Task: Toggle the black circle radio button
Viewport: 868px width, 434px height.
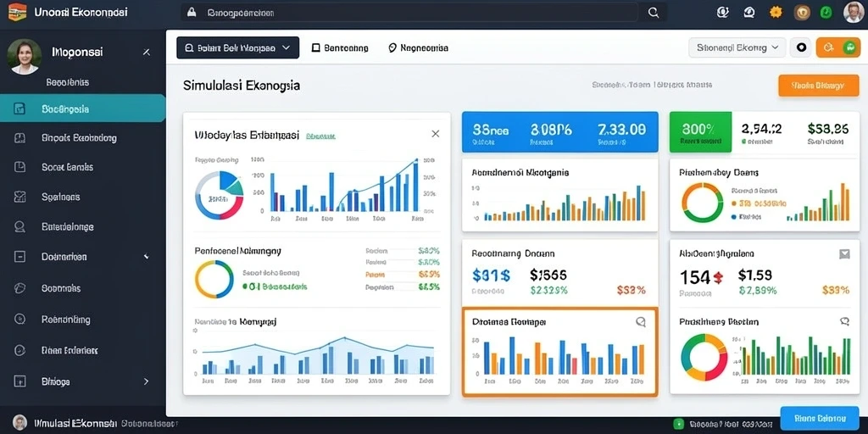Action: [x=800, y=47]
